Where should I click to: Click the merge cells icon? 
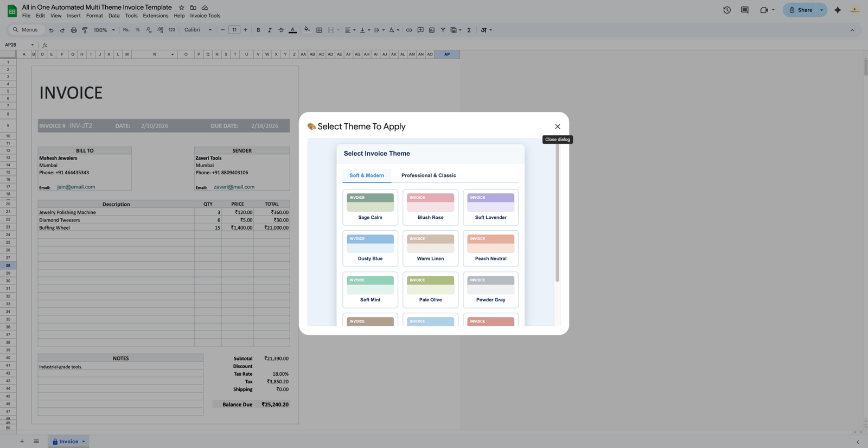[330, 30]
